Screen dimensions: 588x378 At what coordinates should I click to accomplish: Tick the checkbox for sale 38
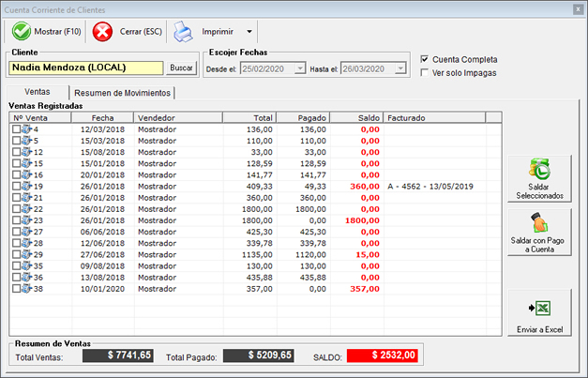pyautogui.click(x=16, y=288)
